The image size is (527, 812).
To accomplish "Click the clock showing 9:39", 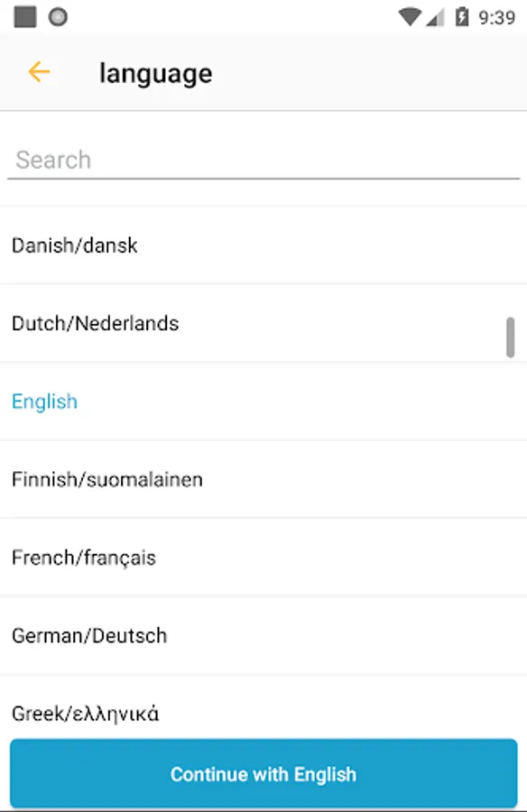I will click(x=496, y=15).
